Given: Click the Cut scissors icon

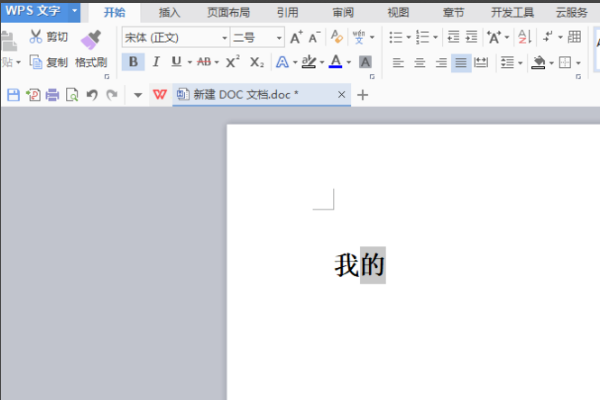Looking at the screenshot, I should pyautogui.click(x=36, y=37).
